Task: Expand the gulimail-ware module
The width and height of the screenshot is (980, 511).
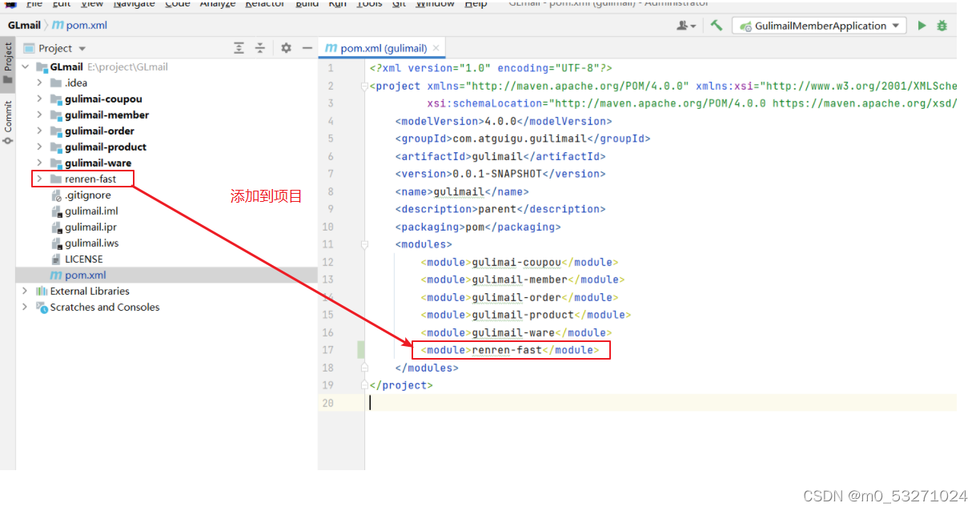Action: pos(39,163)
